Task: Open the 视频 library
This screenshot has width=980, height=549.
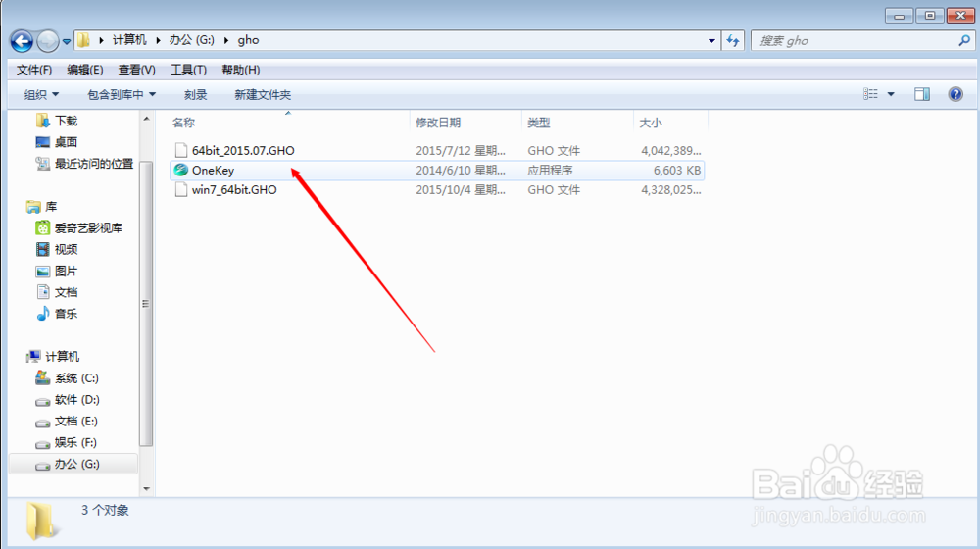Action: tap(67, 249)
